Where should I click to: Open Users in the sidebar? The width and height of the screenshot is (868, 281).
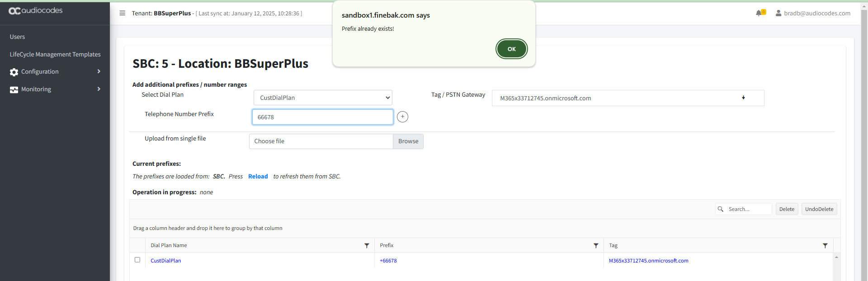click(18, 37)
